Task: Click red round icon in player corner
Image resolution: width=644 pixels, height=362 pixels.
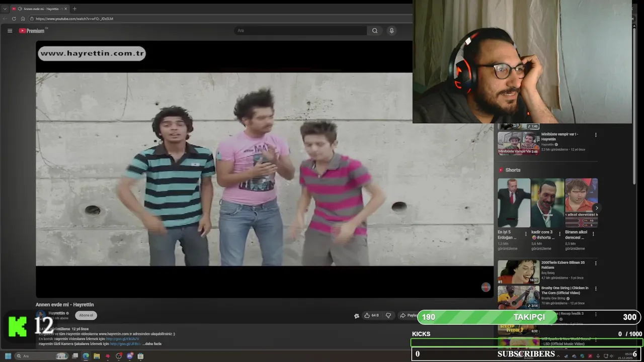Action: click(x=486, y=287)
